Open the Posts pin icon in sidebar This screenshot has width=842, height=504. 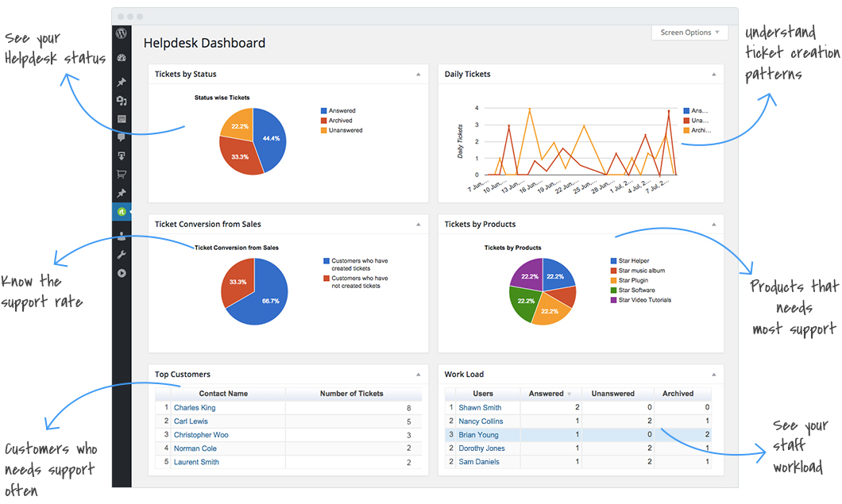(x=122, y=80)
